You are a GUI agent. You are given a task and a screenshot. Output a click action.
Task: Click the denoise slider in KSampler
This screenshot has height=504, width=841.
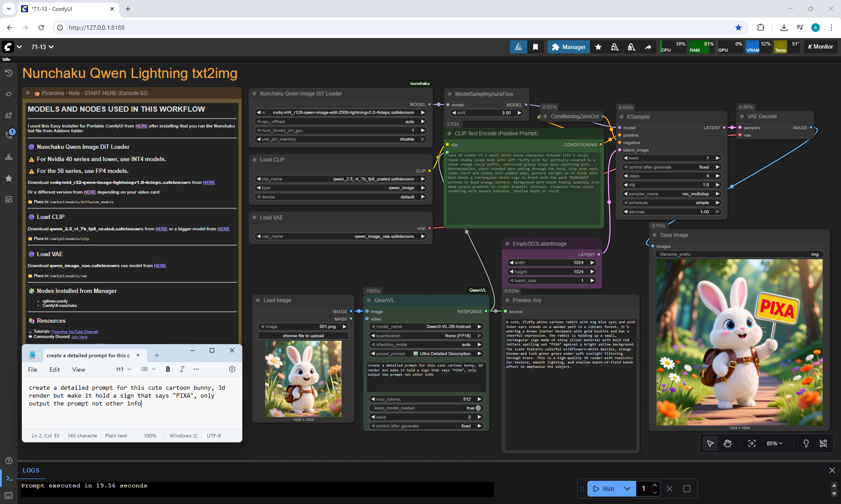[x=671, y=212]
